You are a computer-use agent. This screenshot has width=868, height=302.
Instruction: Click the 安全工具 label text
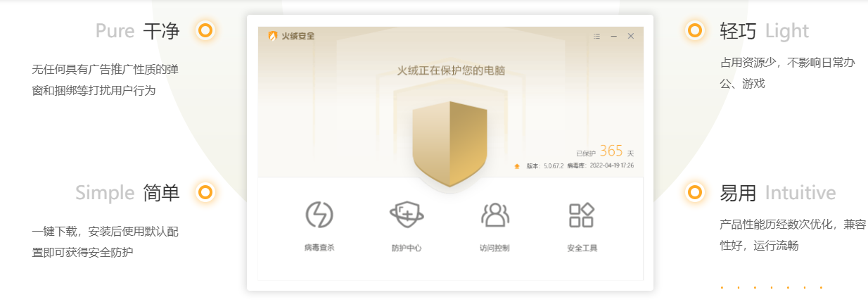[582, 248]
